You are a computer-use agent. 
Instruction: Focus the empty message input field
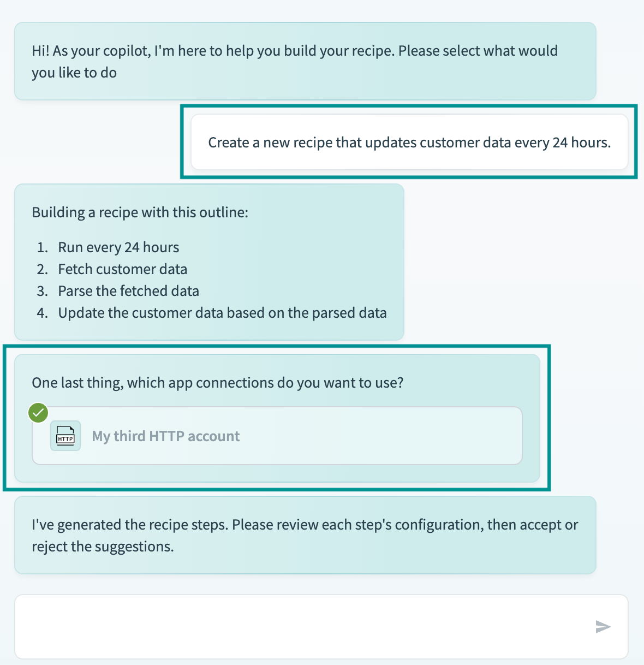coord(300,626)
